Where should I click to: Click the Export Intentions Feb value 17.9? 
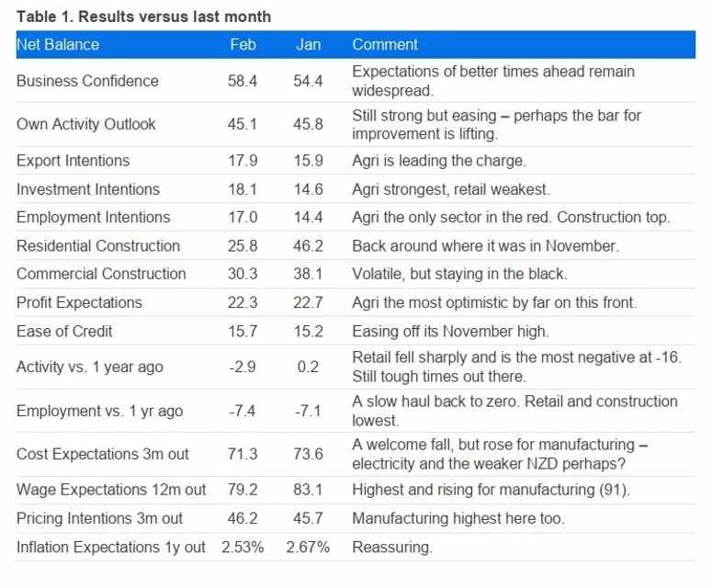pyautogui.click(x=243, y=161)
